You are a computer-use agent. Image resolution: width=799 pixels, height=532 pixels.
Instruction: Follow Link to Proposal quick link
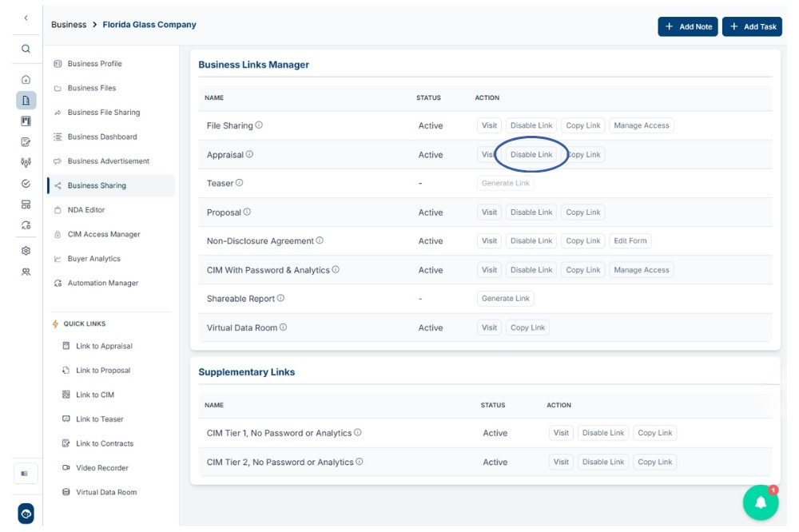click(97, 371)
